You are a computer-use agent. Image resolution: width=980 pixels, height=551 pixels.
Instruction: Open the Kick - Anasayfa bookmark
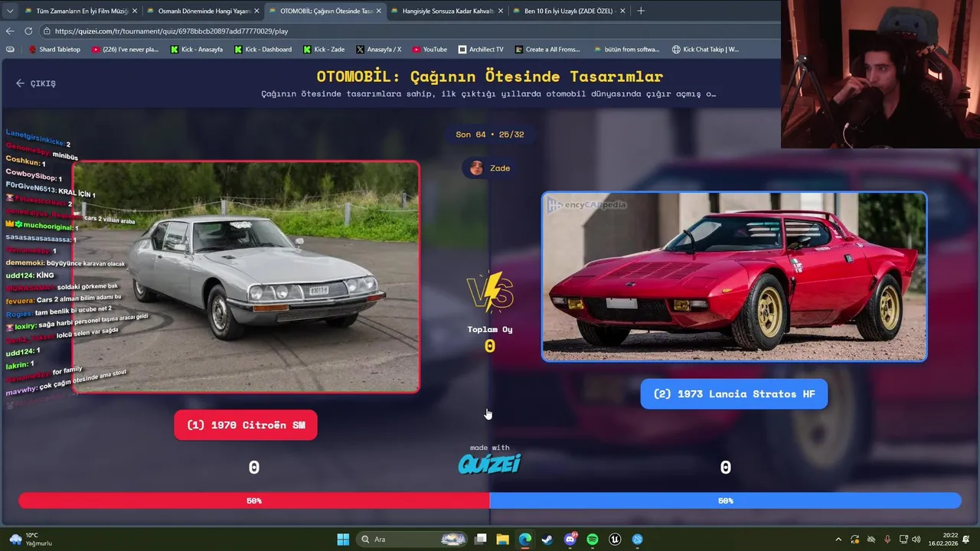pyautogui.click(x=197, y=49)
